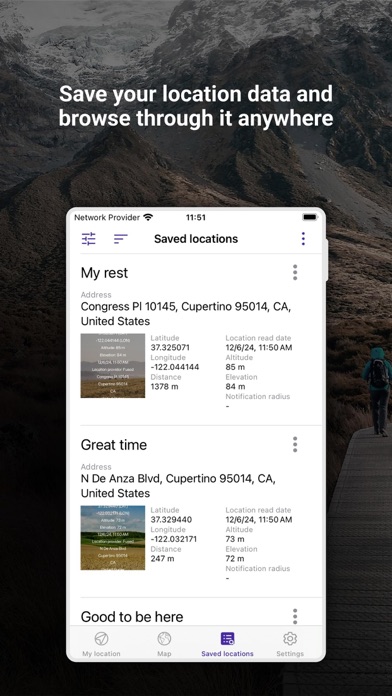Open the filter options sliders icon
Image resolution: width=392 pixels, height=696 pixels.
point(88,239)
